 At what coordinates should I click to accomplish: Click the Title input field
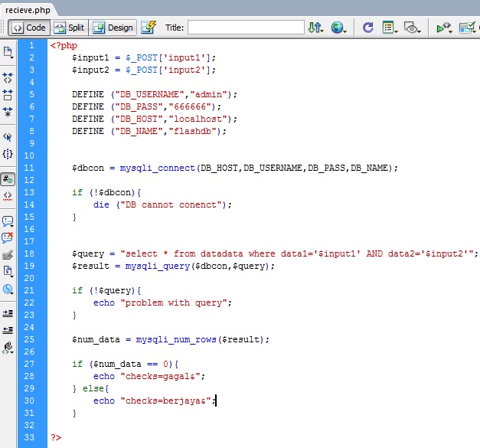click(246, 28)
